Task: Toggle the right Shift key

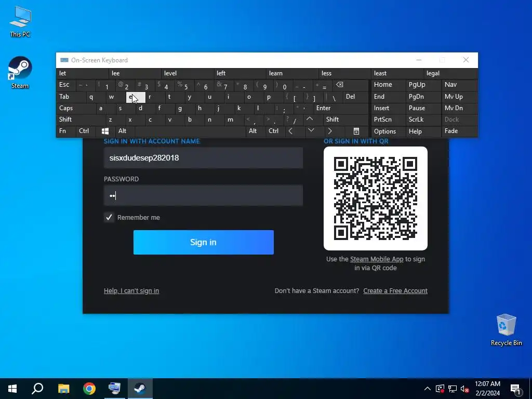Action: [345, 119]
